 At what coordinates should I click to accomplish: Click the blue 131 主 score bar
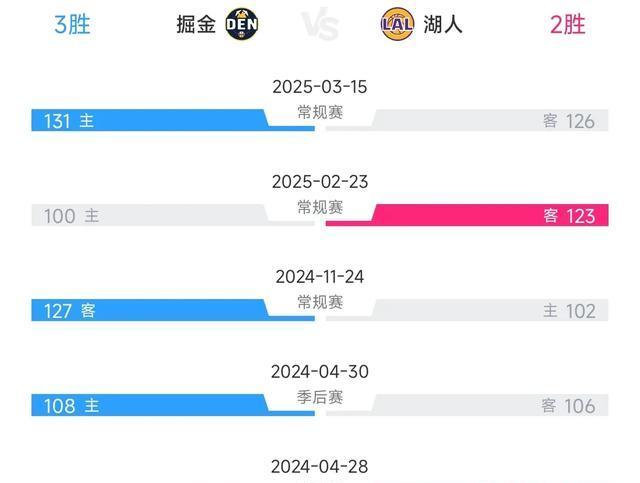[x=173, y=120]
